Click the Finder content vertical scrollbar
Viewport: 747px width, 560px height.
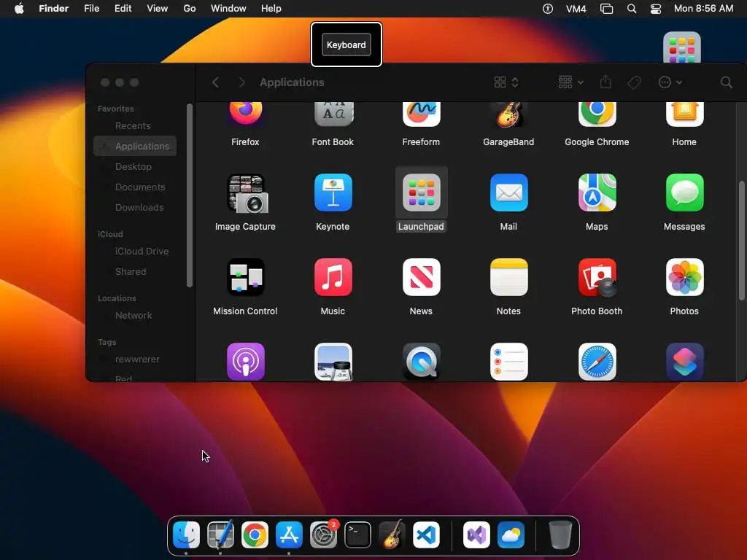pos(741,241)
